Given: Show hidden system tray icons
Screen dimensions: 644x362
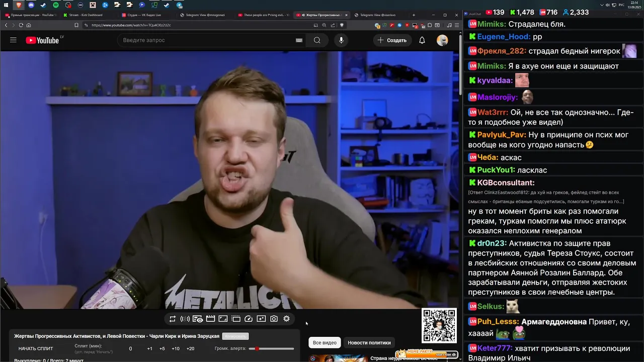Looking at the screenshot, I should (x=602, y=5).
